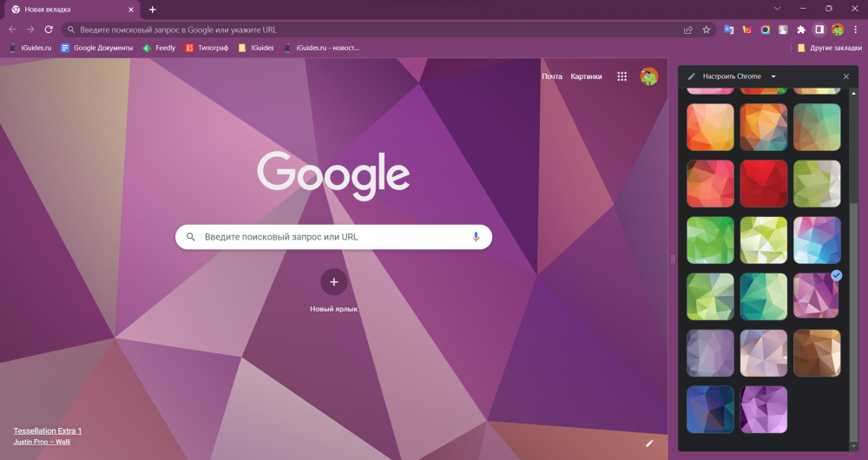Viewport: 868px width, 460px height.
Task: Open the Типограф bookmark
Action: (x=207, y=48)
